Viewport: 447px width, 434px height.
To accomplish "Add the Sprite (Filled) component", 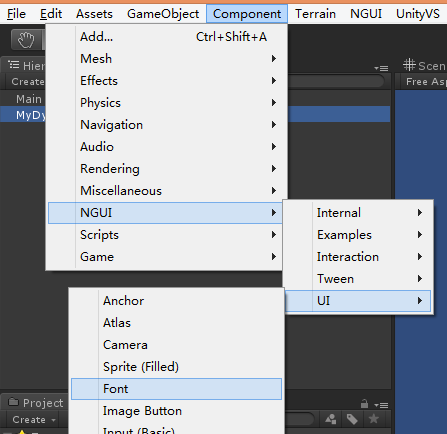I will click(176, 367).
